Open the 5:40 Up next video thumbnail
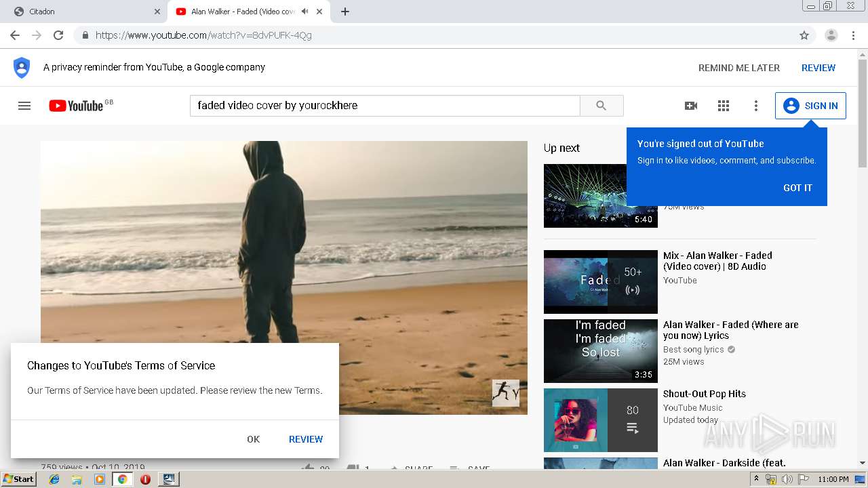The height and width of the screenshot is (488, 868). [601, 195]
